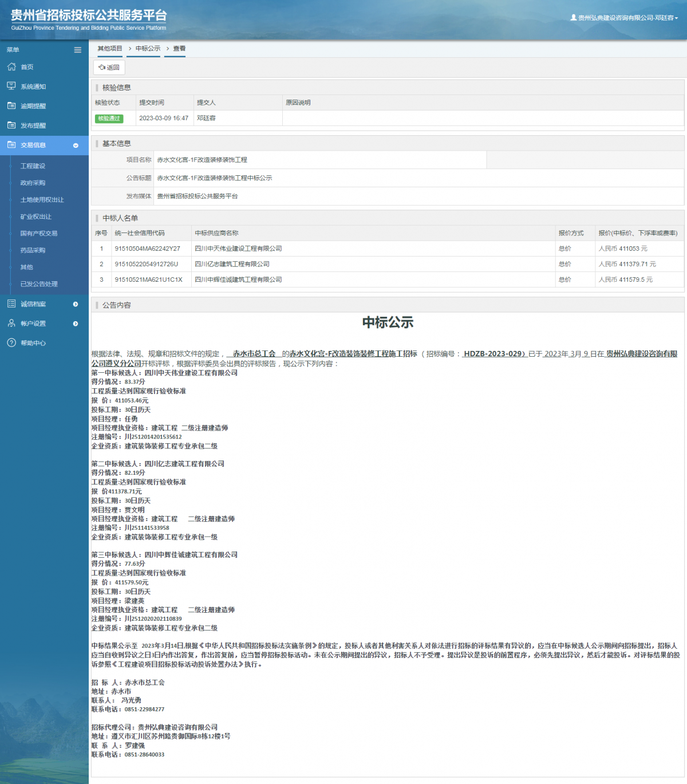
Task: Select 其他 submenu item
Action: click(x=27, y=267)
